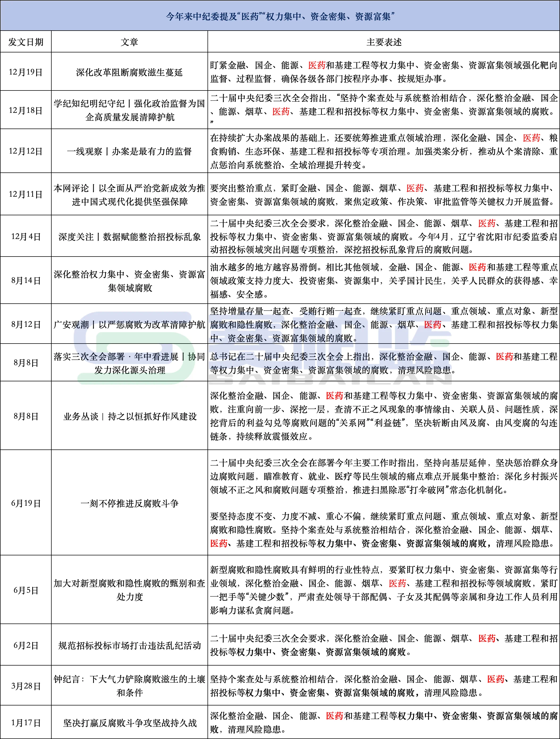
Task: Click description starting 新型腐败和隐性腐败具有鲜明
Action: tap(384, 590)
